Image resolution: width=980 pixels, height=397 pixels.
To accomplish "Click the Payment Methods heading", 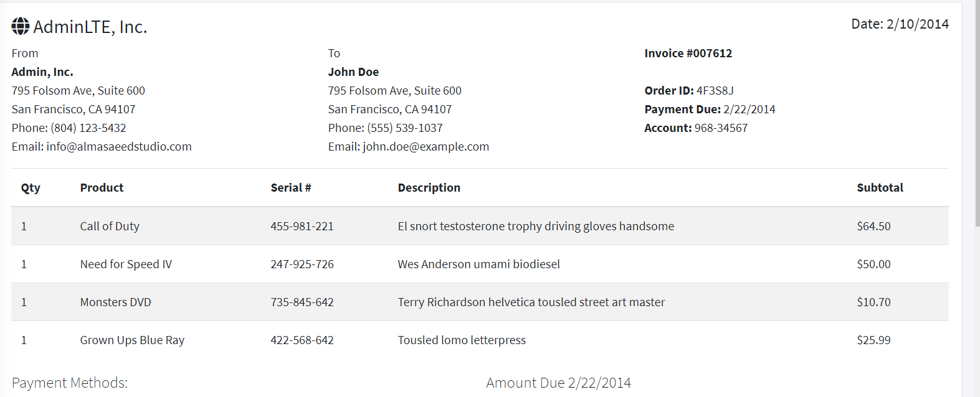I will (x=70, y=383).
